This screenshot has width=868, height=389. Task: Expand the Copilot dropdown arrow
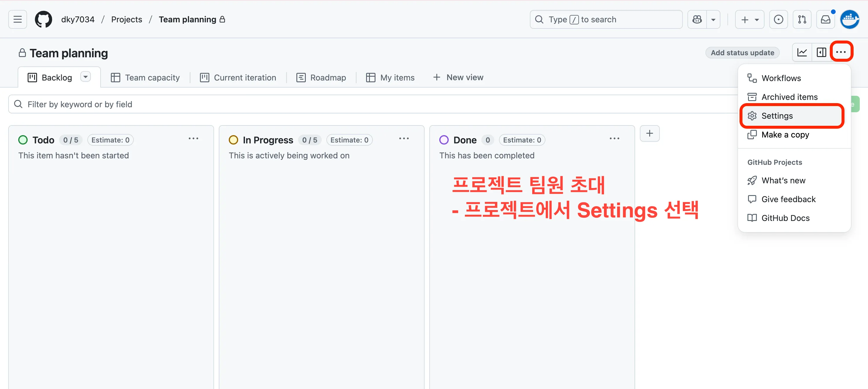713,19
